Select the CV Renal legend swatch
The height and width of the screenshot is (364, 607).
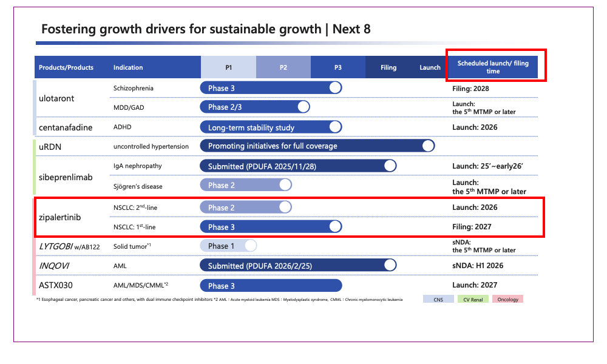(473, 299)
